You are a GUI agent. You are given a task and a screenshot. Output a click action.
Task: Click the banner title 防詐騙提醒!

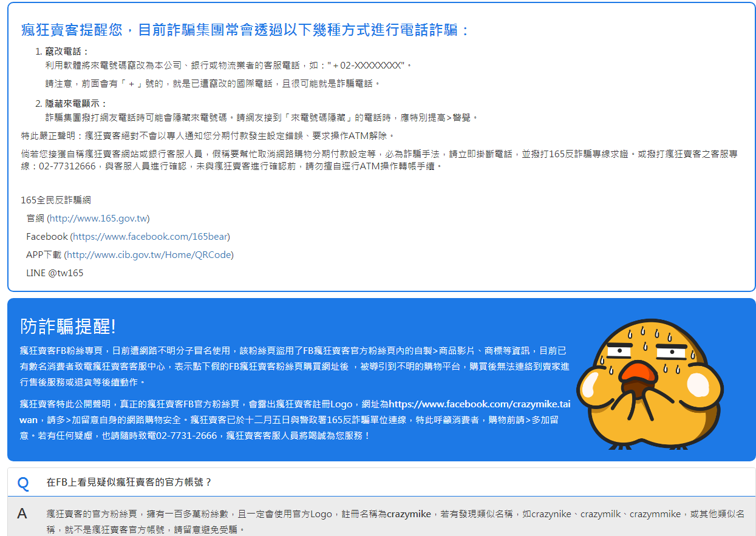point(68,326)
